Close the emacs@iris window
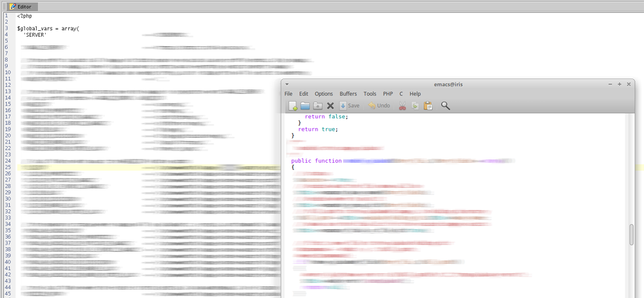This screenshot has width=644, height=298. click(x=629, y=84)
